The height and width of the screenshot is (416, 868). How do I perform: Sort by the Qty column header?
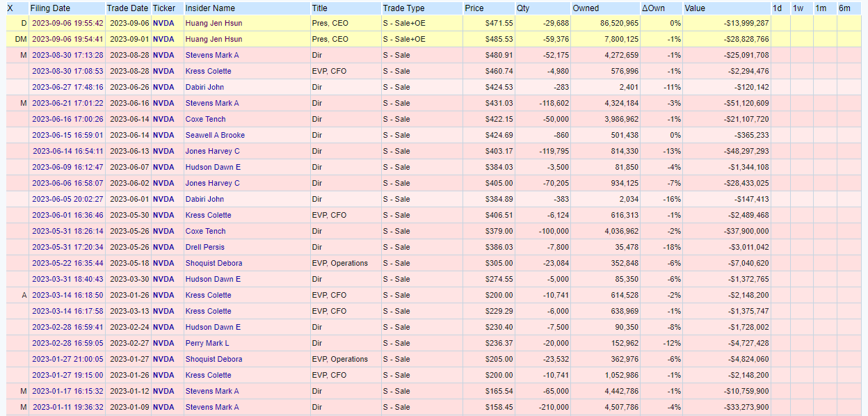522,8
